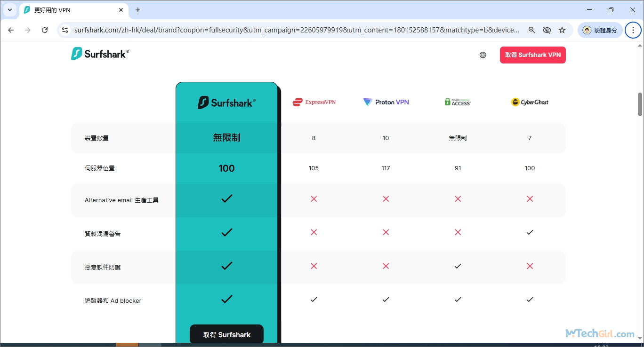Click the back navigation arrow
This screenshot has width=644, height=347.
[x=11, y=30]
